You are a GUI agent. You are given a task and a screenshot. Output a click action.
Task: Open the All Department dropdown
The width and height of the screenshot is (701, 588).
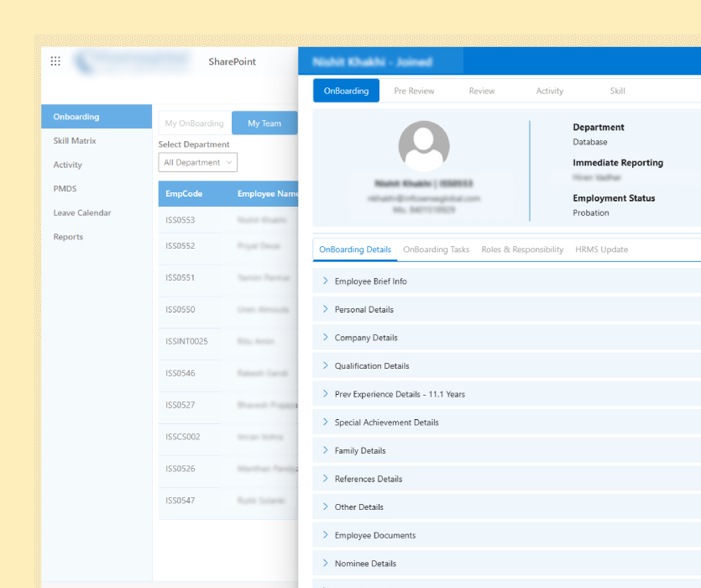coord(198,163)
